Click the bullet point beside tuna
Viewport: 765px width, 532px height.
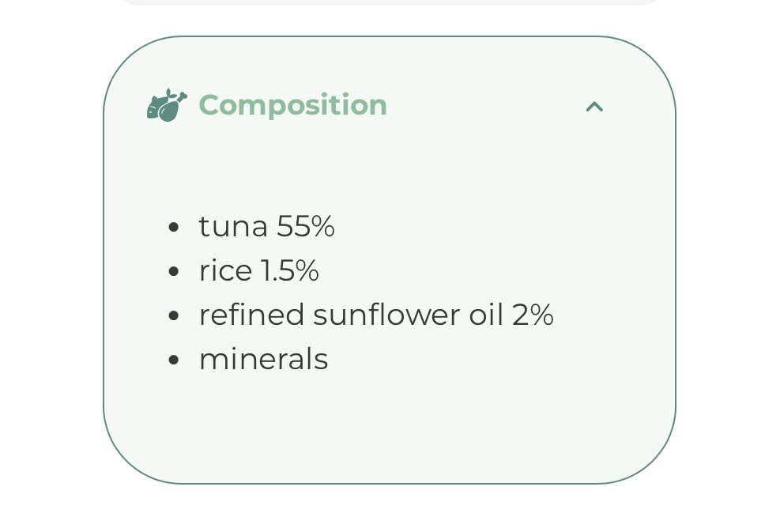pyautogui.click(x=174, y=228)
